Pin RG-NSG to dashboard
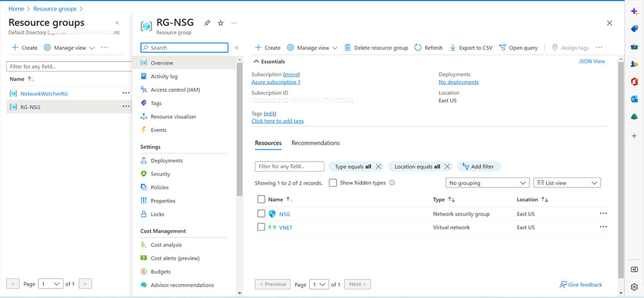This screenshot has width=644, height=298. (207, 23)
